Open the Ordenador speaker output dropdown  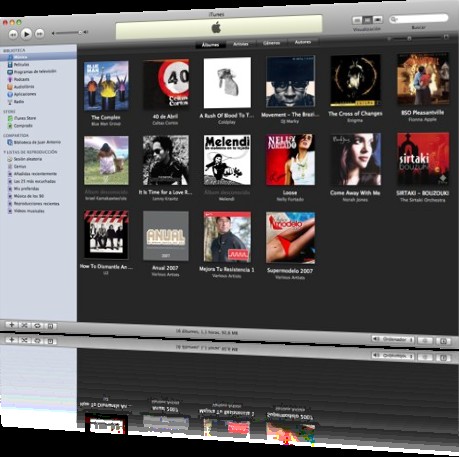pos(393,339)
